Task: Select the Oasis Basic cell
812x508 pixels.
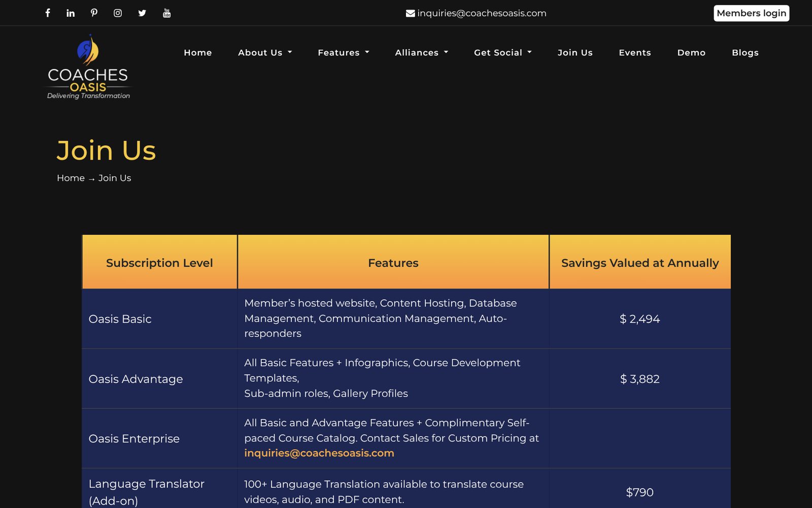Action: pyautogui.click(x=159, y=319)
